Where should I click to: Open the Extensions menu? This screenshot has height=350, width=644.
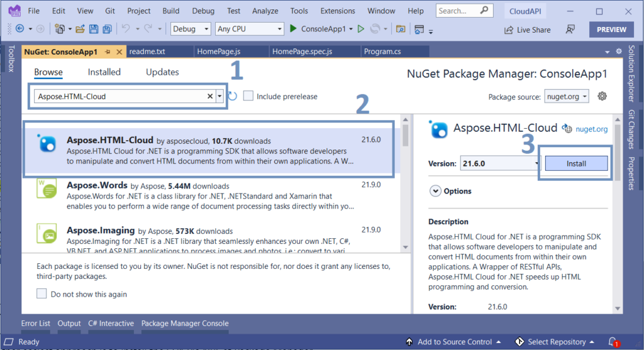pos(338,11)
